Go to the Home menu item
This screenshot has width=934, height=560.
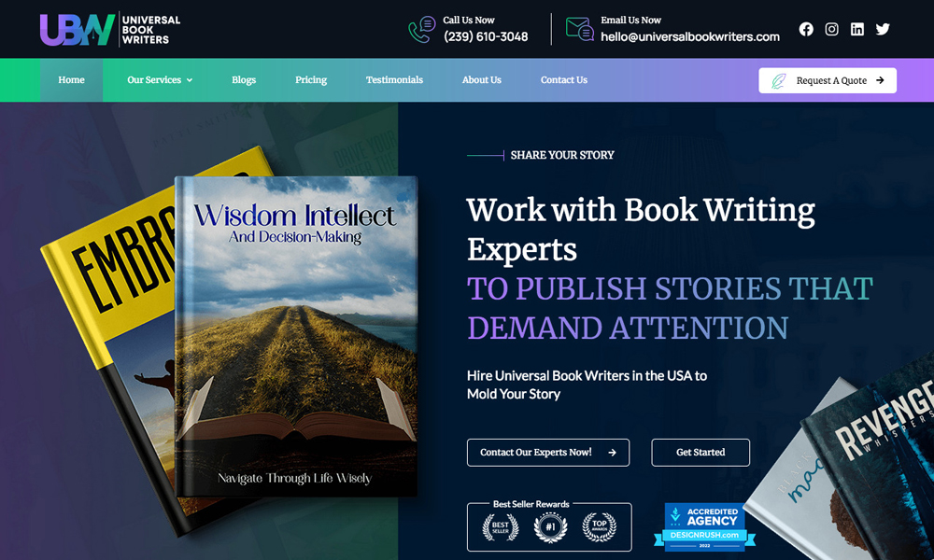click(71, 80)
